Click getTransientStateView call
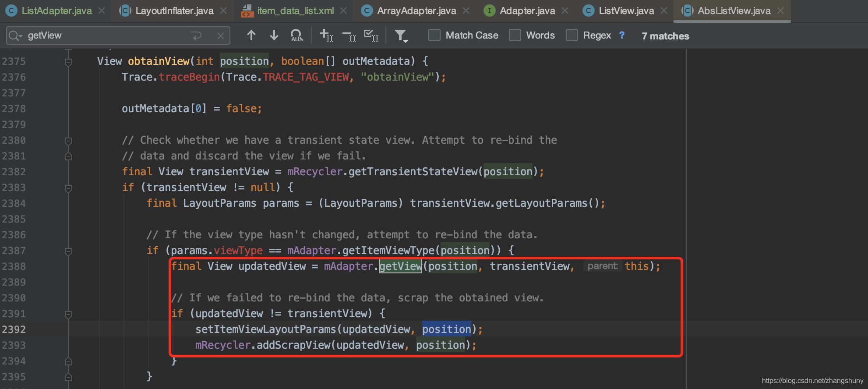This screenshot has height=389, width=868. click(x=413, y=171)
